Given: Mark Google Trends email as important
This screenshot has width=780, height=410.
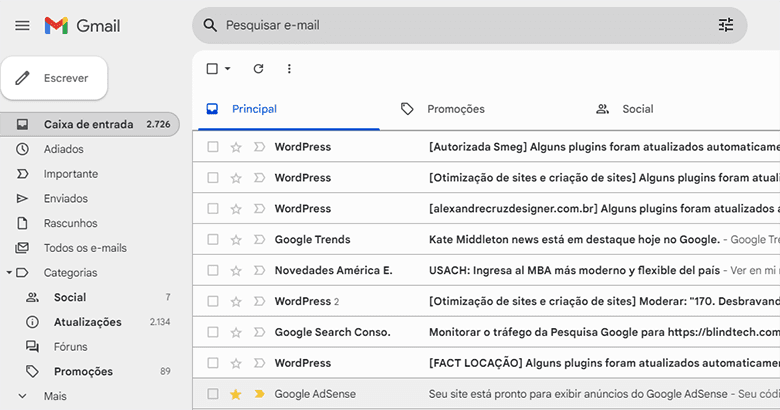Looking at the screenshot, I should click(x=259, y=240).
